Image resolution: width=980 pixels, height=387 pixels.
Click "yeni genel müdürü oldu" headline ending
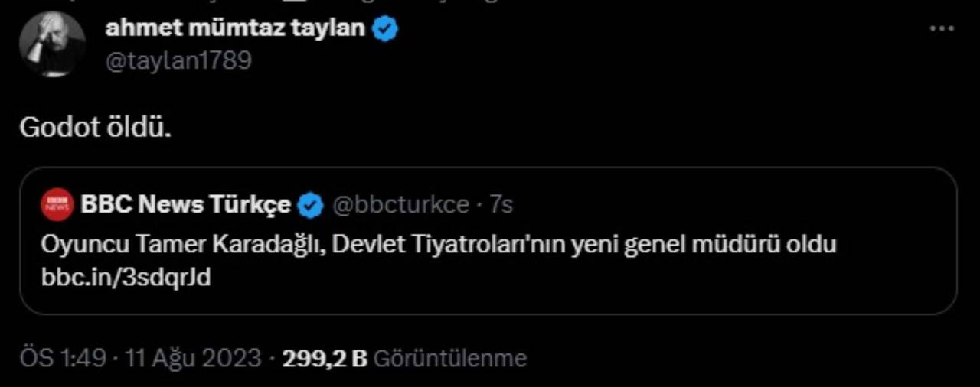pyautogui.click(x=703, y=245)
